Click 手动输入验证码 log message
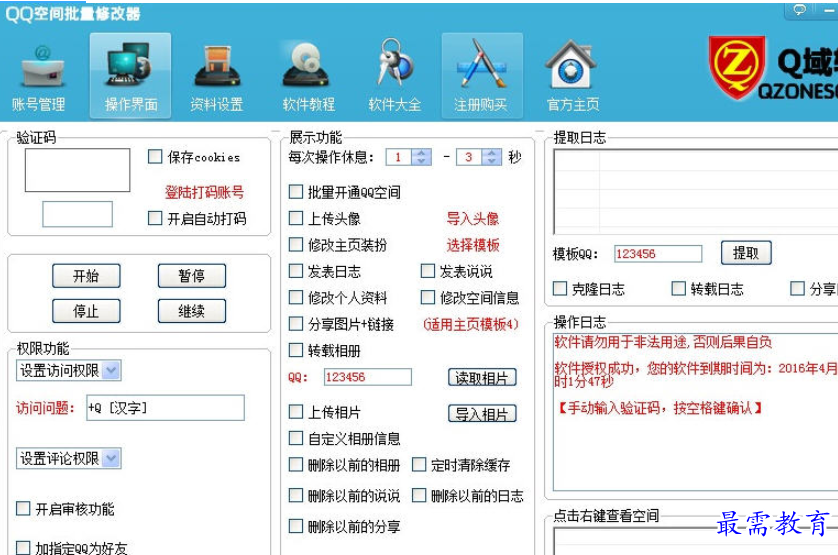Viewport: 838px width, 555px height. (661, 408)
